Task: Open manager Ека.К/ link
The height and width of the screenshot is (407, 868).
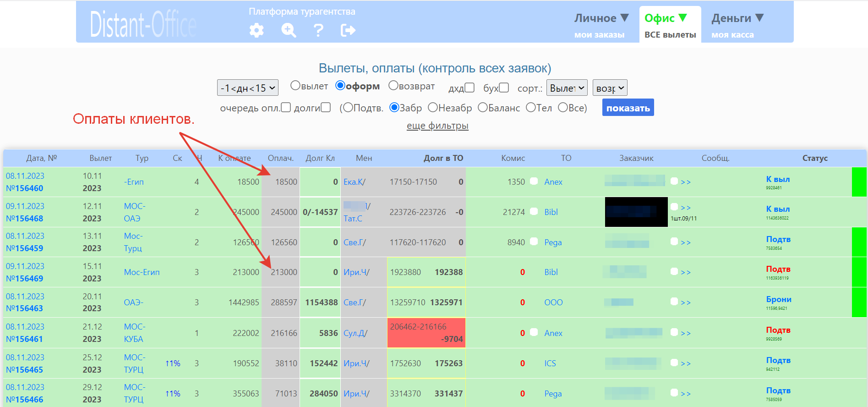Action: pos(355,182)
